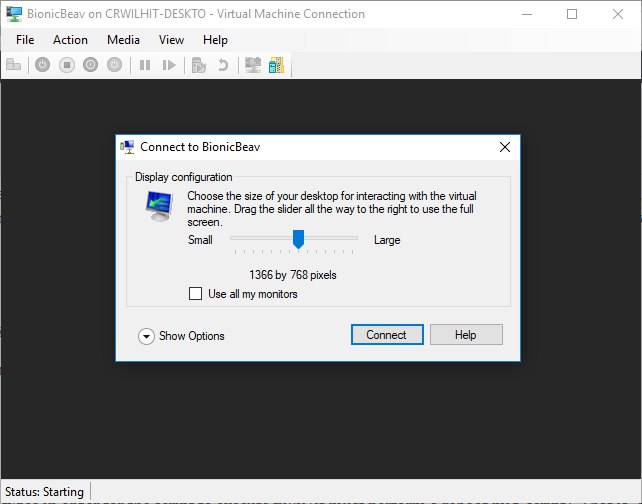This screenshot has width=642, height=504.
Task: Click the Revert (undo arrow) toolbar icon
Action: tap(223, 65)
